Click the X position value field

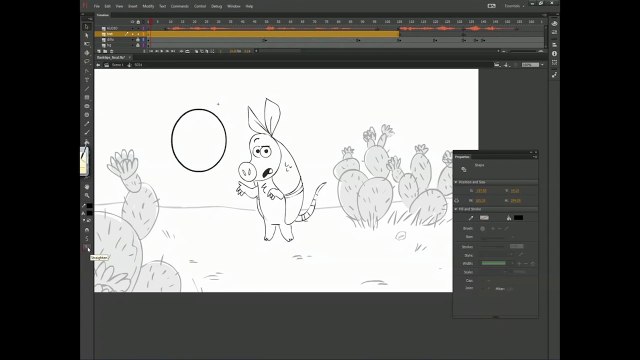click(x=481, y=191)
